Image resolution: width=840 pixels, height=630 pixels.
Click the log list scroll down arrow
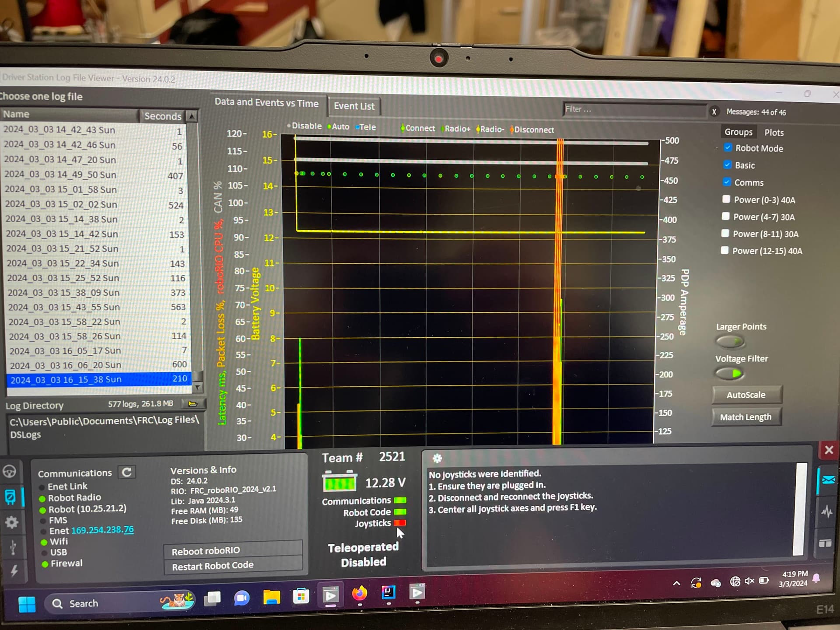click(x=198, y=387)
